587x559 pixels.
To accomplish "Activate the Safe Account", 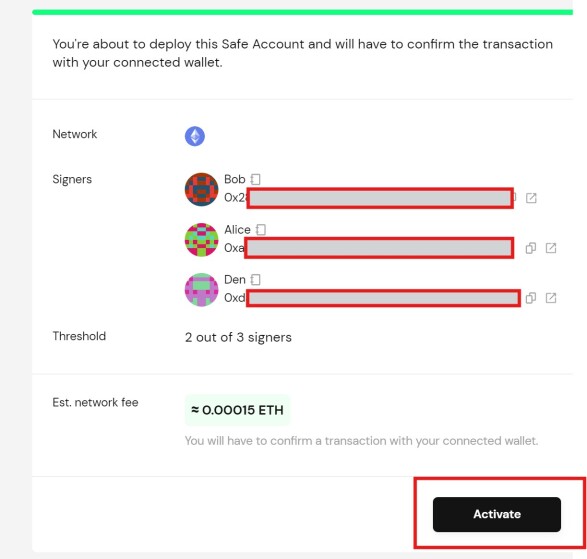I will 497,514.
